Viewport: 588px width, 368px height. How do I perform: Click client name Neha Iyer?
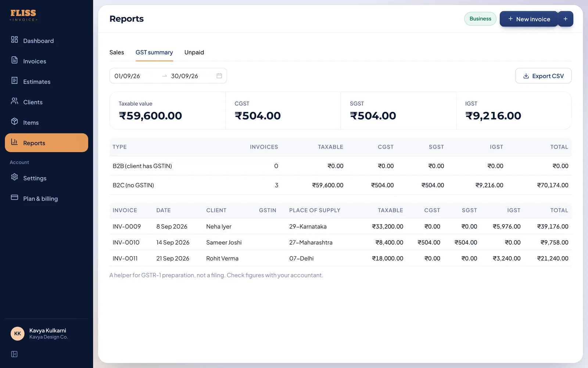[x=219, y=226]
